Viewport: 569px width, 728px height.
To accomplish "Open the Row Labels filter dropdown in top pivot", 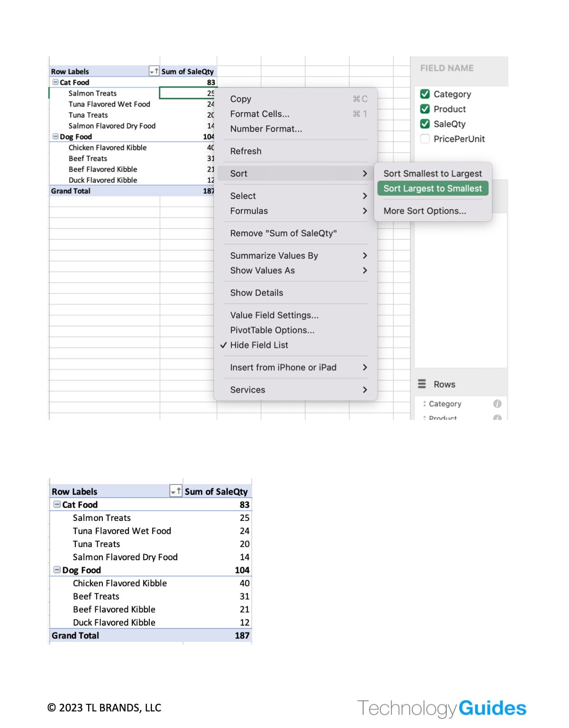I will (x=154, y=71).
